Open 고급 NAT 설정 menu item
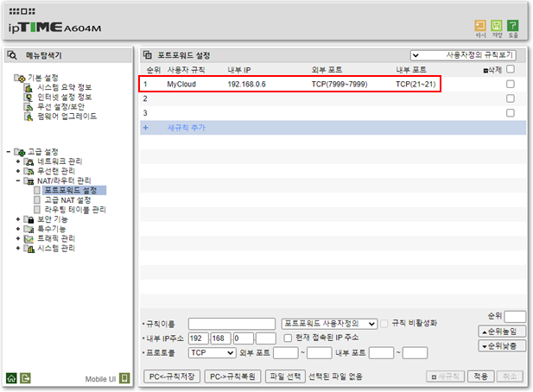The image size is (533, 392). [x=67, y=200]
